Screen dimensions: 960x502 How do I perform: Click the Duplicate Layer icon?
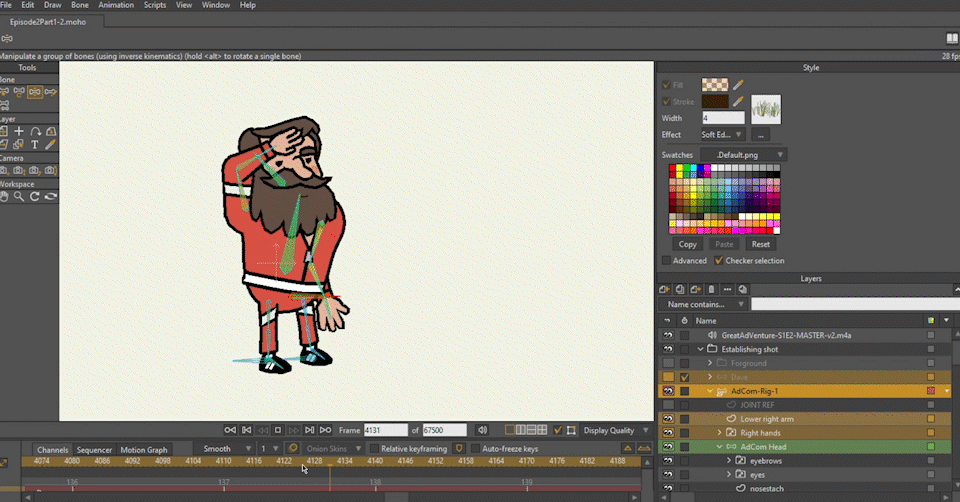[x=680, y=290]
